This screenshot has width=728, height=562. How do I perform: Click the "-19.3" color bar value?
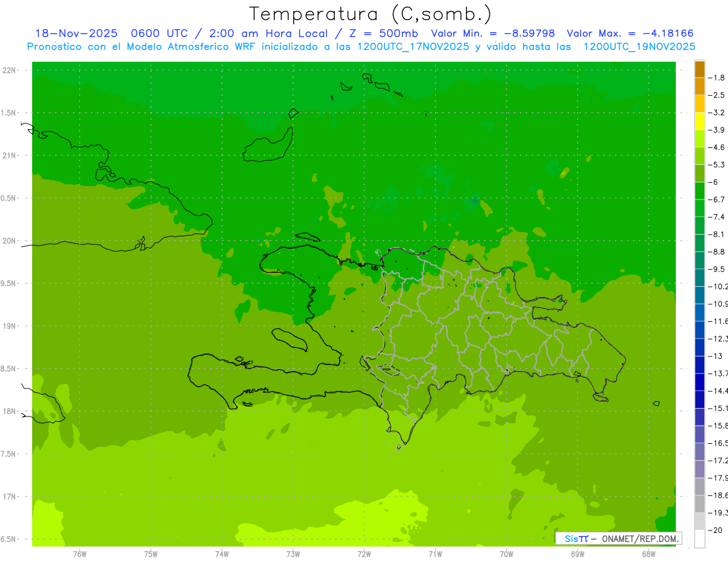[x=718, y=513]
